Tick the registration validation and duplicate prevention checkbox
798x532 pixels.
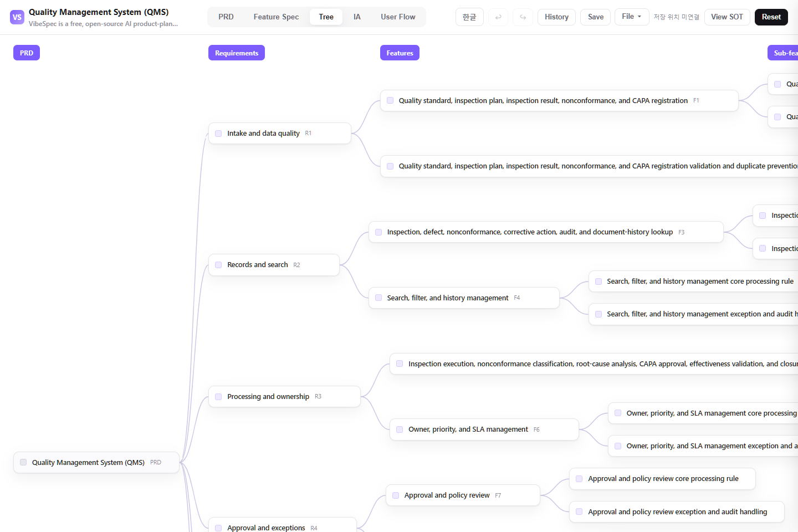coord(390,166)
